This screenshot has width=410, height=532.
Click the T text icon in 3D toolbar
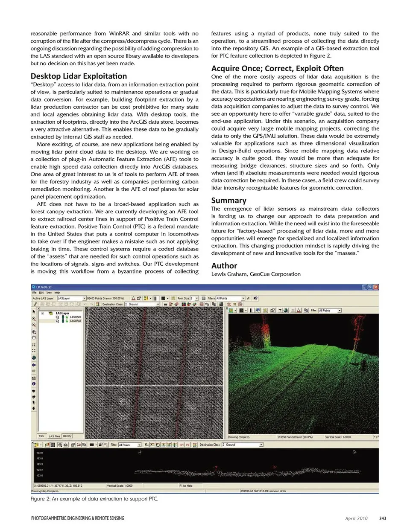280,310
